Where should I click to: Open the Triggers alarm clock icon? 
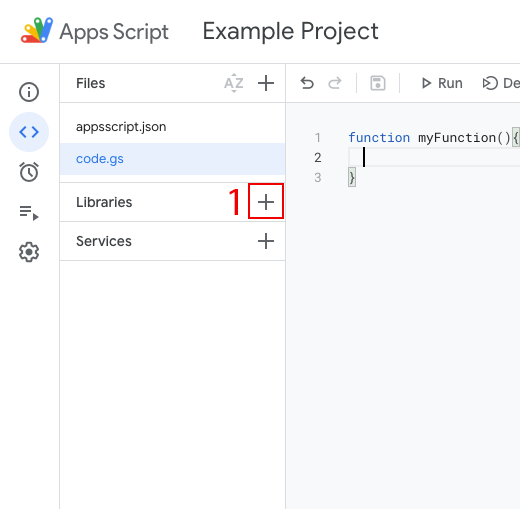(x=29, y=172)
